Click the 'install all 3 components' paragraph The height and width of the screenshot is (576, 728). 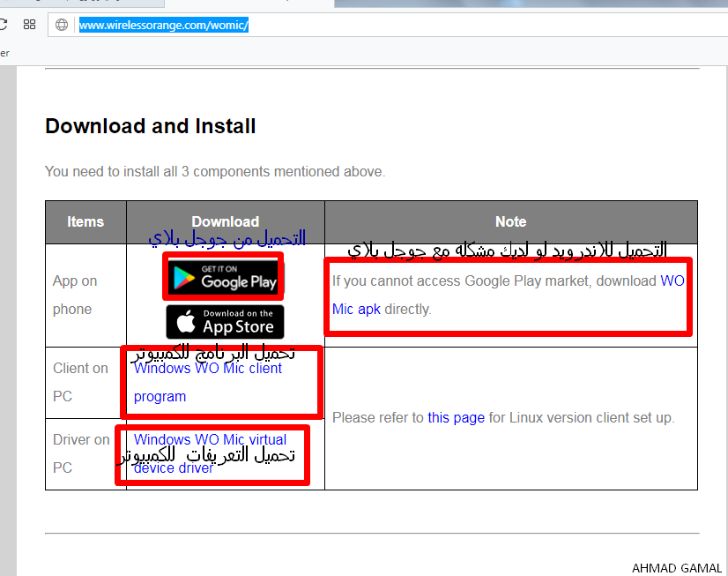(x=215, y=171)
